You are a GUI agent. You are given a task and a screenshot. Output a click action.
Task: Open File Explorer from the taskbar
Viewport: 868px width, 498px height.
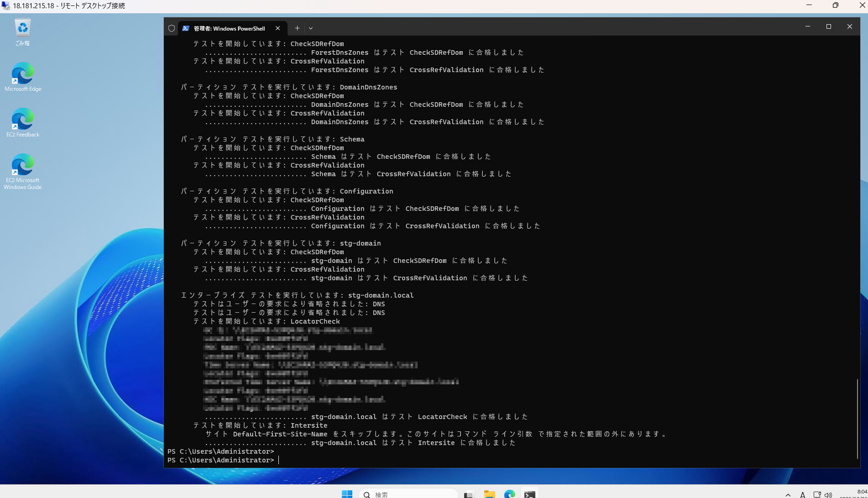[x=489, y=494]
